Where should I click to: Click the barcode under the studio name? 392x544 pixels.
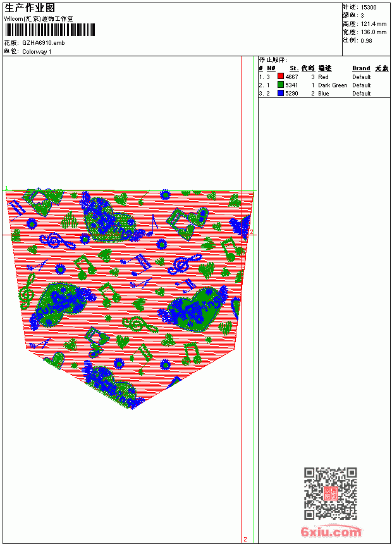click(x=49, y=30)
